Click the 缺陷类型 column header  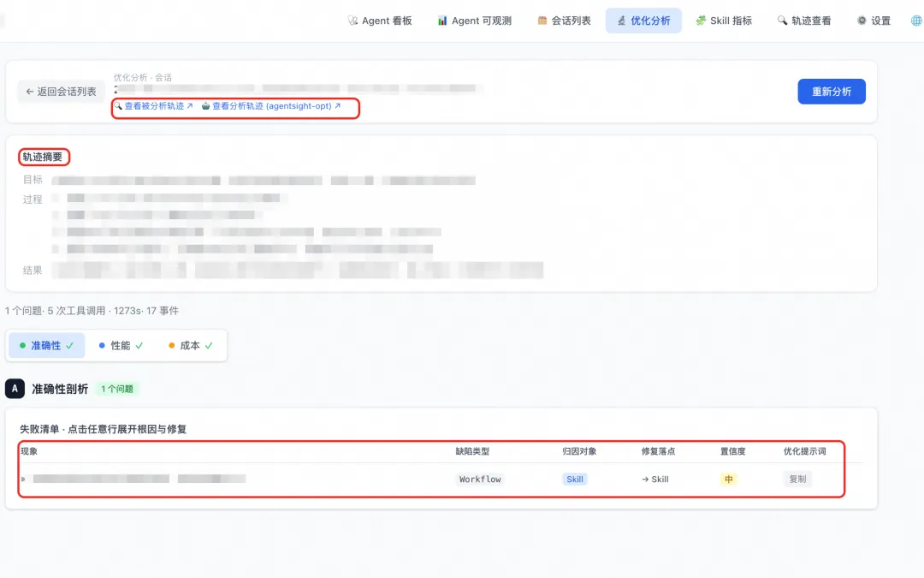pyautogui.click(x=472, y=451)
